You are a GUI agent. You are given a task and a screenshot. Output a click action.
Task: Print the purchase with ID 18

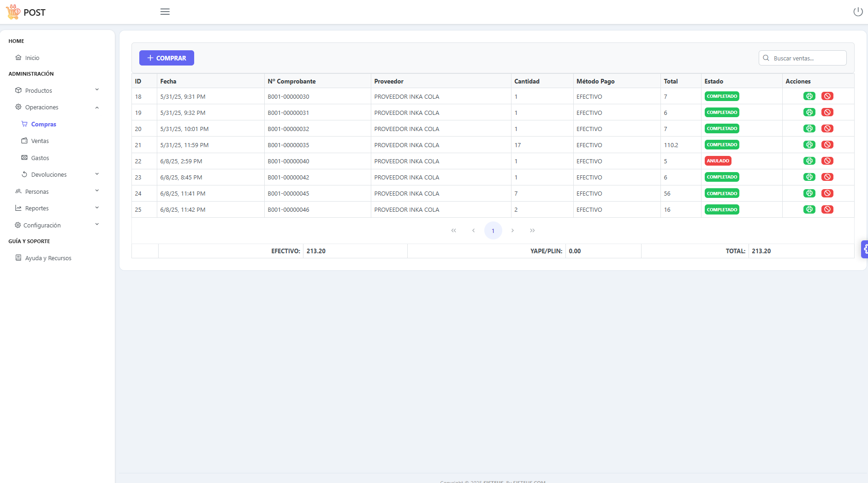coord(809,96)
